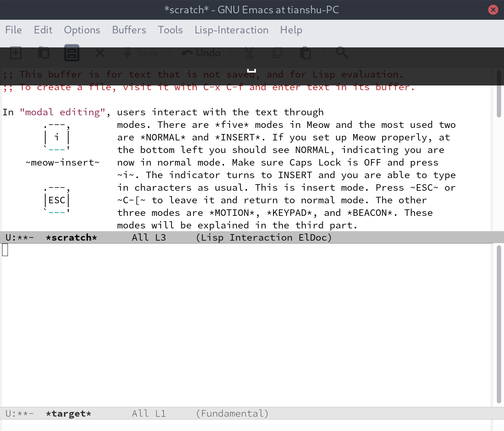Select the *target* buffer mode line
The width and height of the screenshot is (504, 431).
(68, 413)
